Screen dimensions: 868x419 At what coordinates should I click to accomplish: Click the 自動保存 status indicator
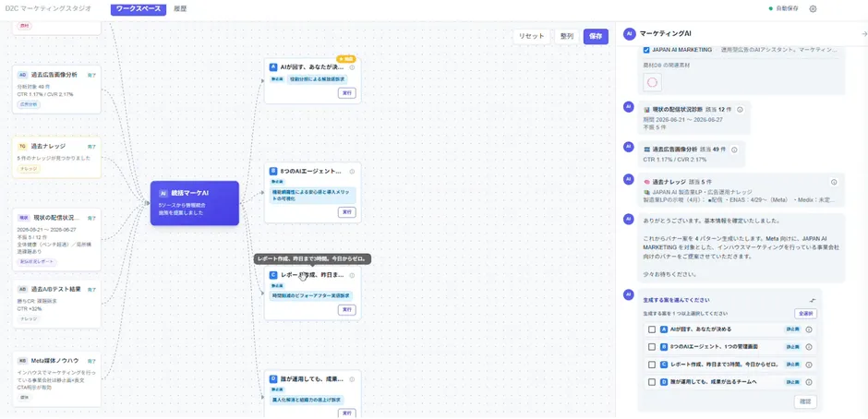pyautogui.click(x=783, y=9)
